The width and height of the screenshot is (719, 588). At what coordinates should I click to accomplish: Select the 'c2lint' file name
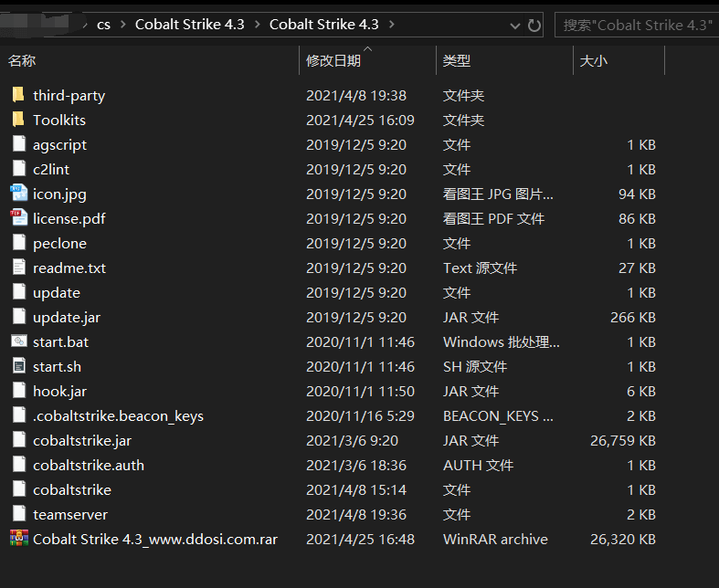[51, 169]
